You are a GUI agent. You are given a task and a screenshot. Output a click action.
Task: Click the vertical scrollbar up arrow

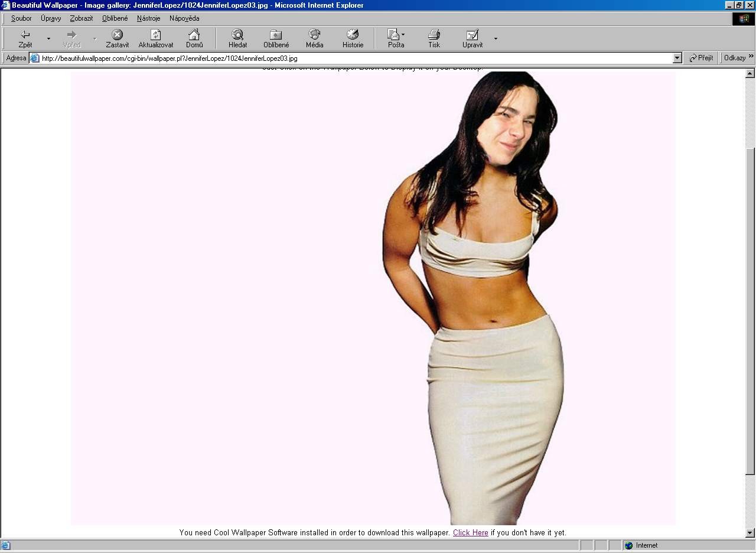coord(750,73)
